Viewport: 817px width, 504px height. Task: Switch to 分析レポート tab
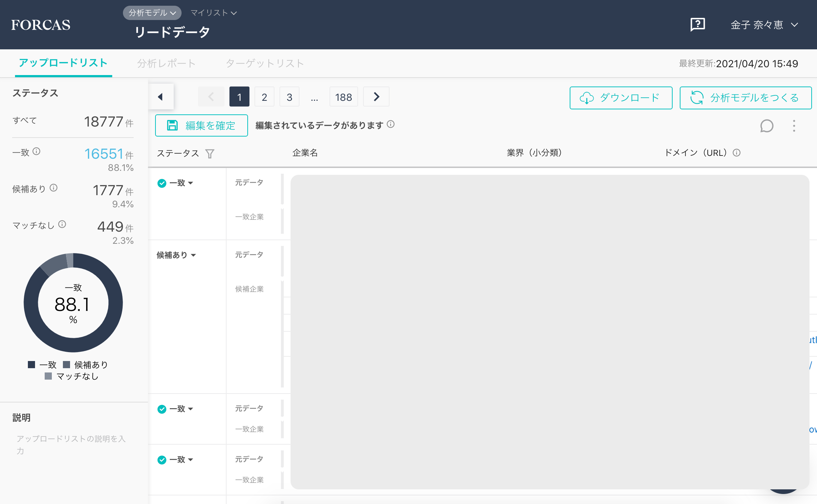click(x=166, y=64)
